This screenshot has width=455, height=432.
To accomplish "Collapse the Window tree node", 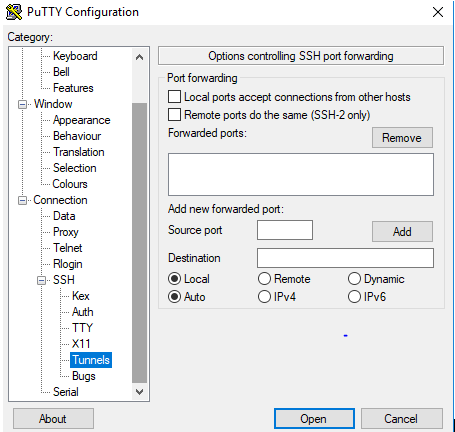I will tap(22, 104).
